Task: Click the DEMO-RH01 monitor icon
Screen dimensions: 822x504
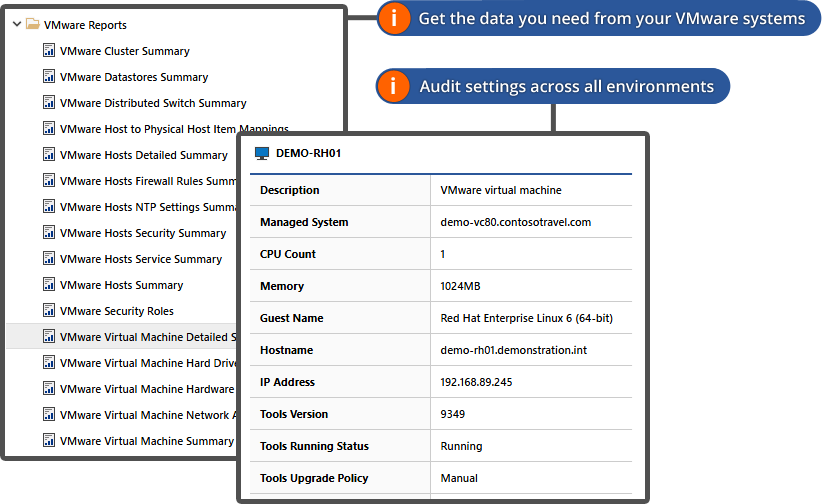Action: 262,153
